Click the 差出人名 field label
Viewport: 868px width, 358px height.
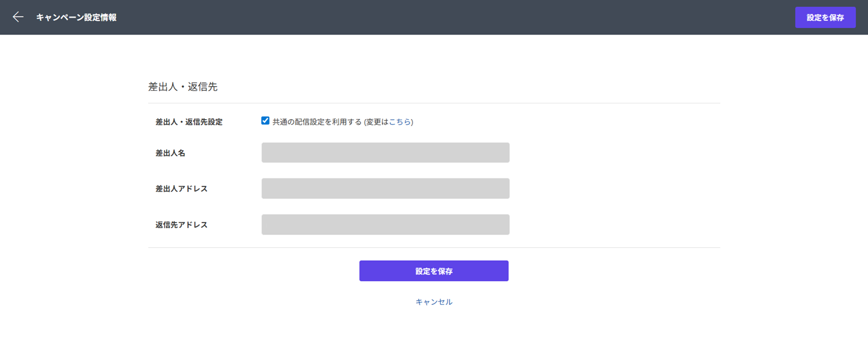click(170, 153)
